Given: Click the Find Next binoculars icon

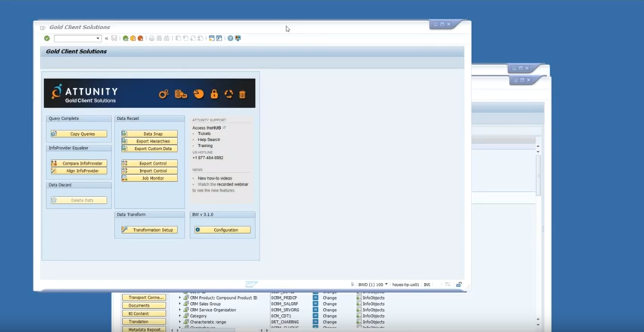Looking at the screenshot, I should (167, 38).
